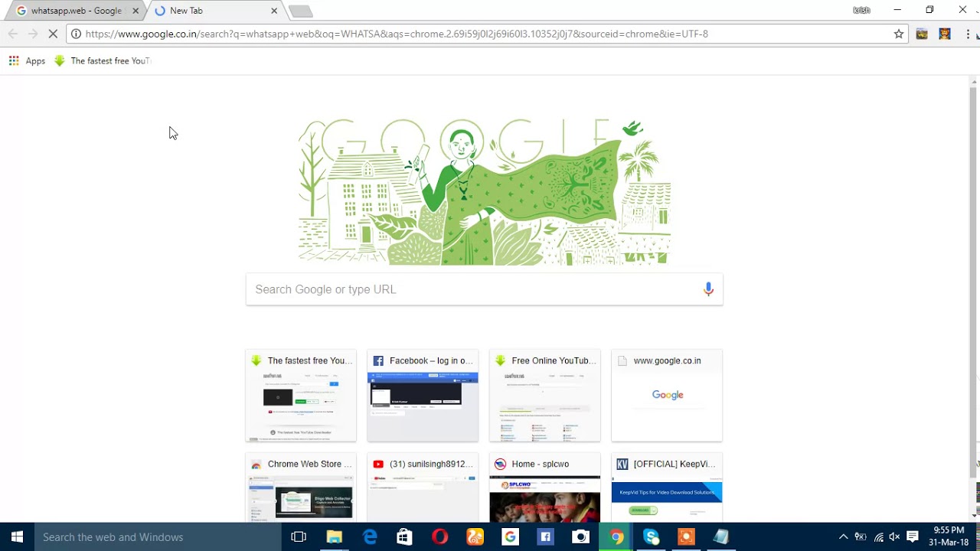Close the New Tab tab
The width and height of the screenshot is (980, 551).
tap(274, 11)
